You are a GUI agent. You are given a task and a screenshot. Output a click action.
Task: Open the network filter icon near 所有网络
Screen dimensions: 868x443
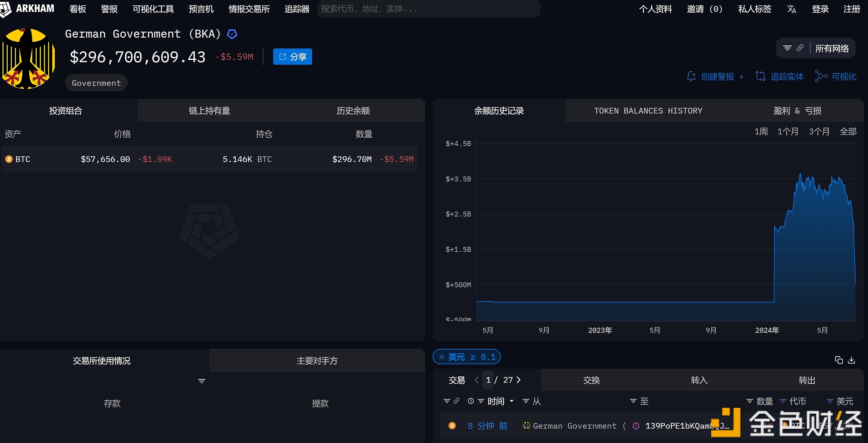[x=787, y=48]
